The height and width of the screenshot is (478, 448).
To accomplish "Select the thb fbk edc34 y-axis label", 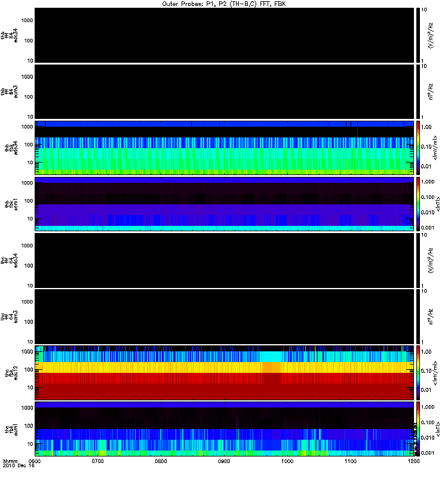I will coord(11,148).
